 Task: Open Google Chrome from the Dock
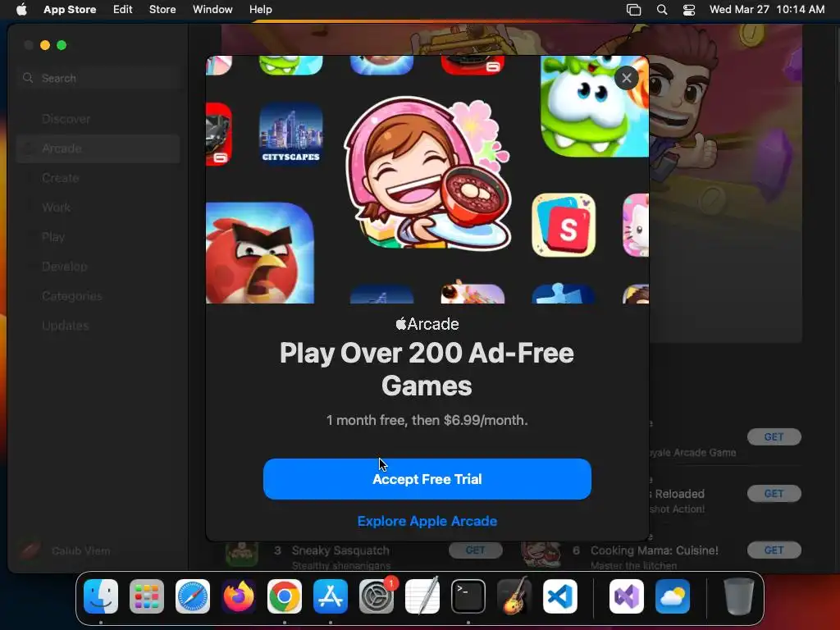(285, 596)
